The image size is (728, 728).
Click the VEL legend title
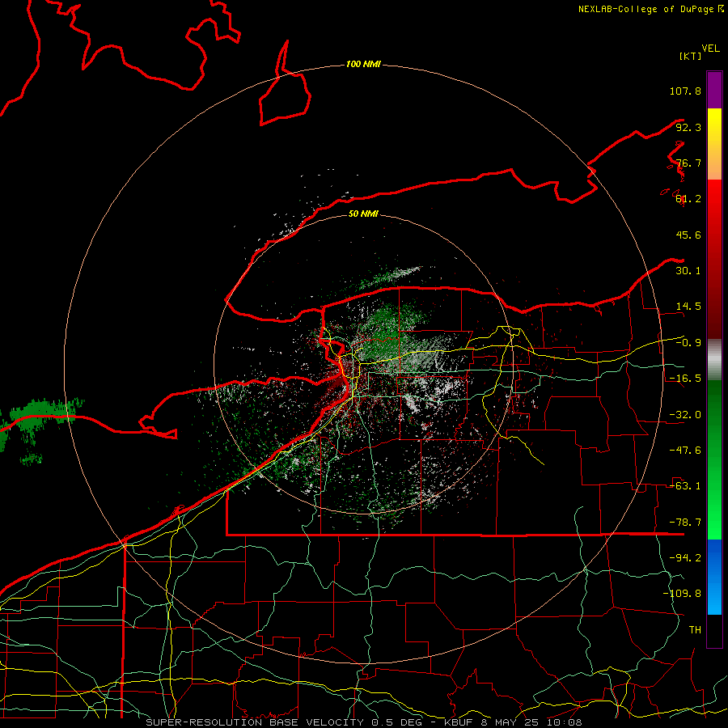[710, 48]
